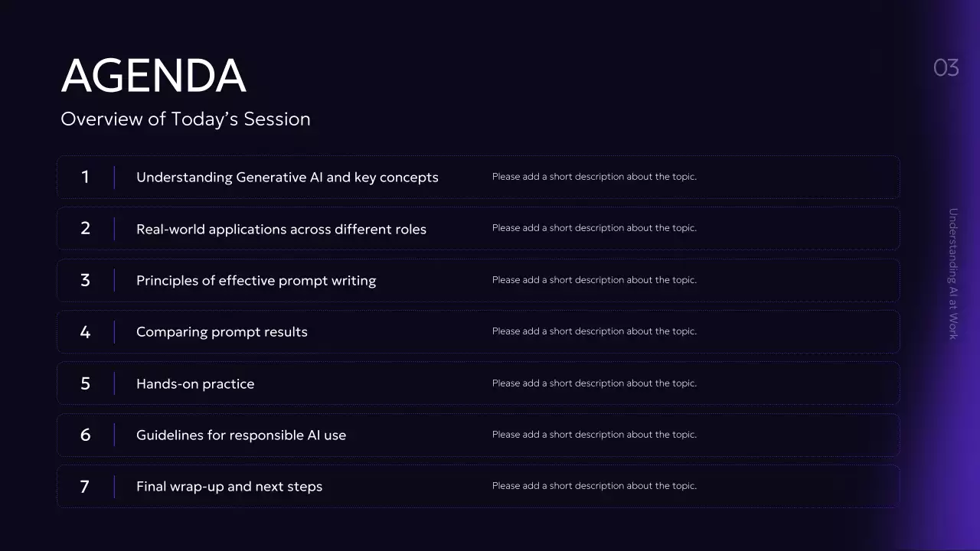
Task: Click the description placeholder for agenda item 7
Action: (x=594, y=486)
